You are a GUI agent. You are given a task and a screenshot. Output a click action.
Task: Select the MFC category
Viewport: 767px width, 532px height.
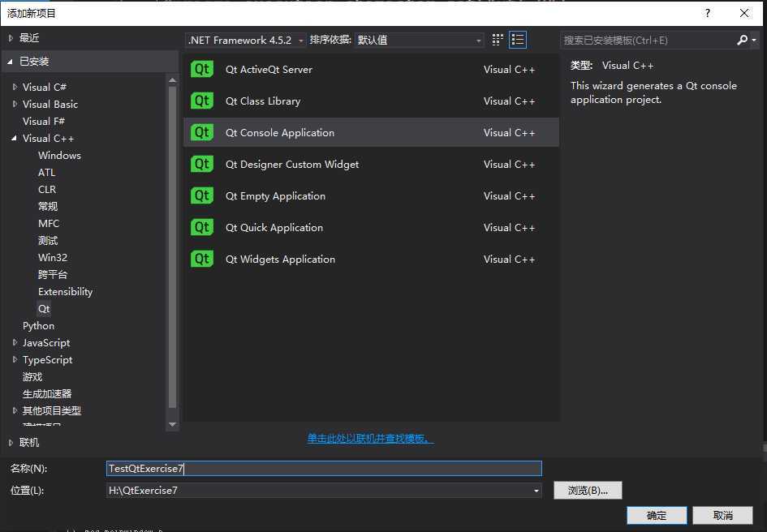[x=49, y=223]
